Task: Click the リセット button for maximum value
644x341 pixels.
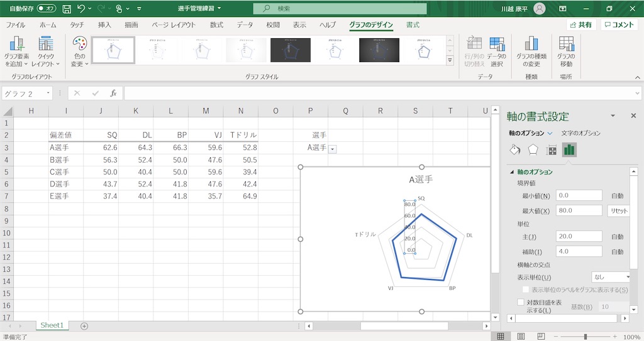Action: point(619,210)
